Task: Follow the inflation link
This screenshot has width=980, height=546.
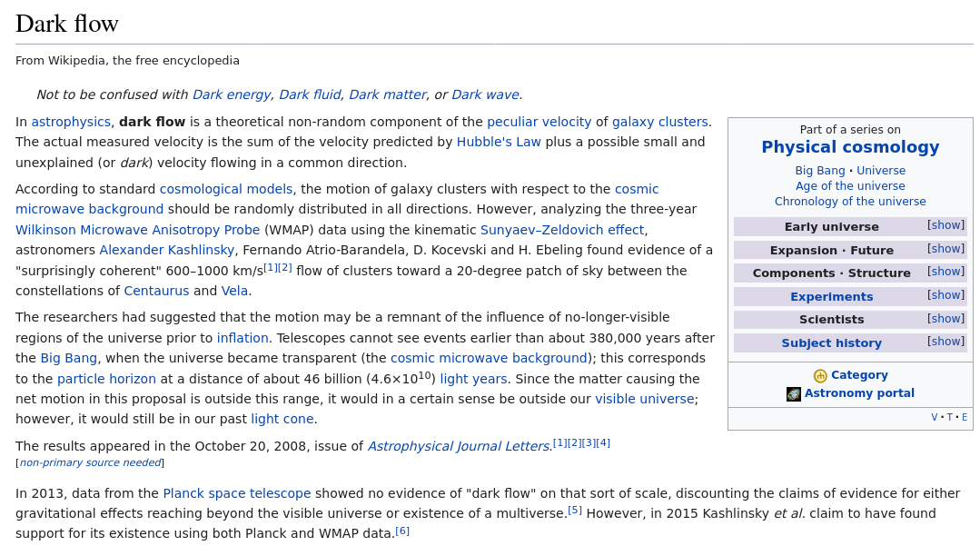Action: tap(243, 338)
